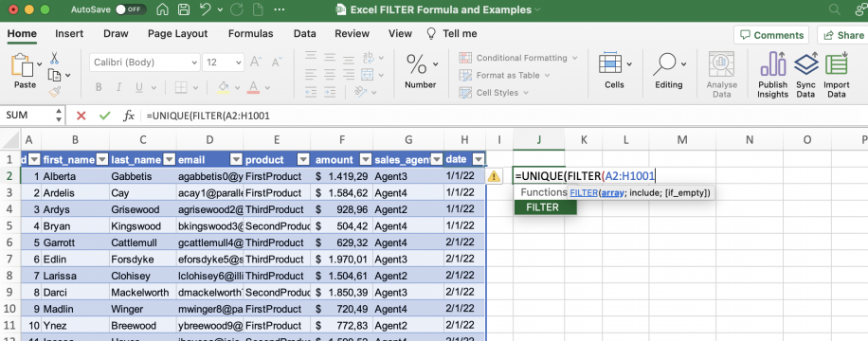Screen dimensions: 868x341
Task: Click the Merge cells icon
Action: tap(368, 75)
